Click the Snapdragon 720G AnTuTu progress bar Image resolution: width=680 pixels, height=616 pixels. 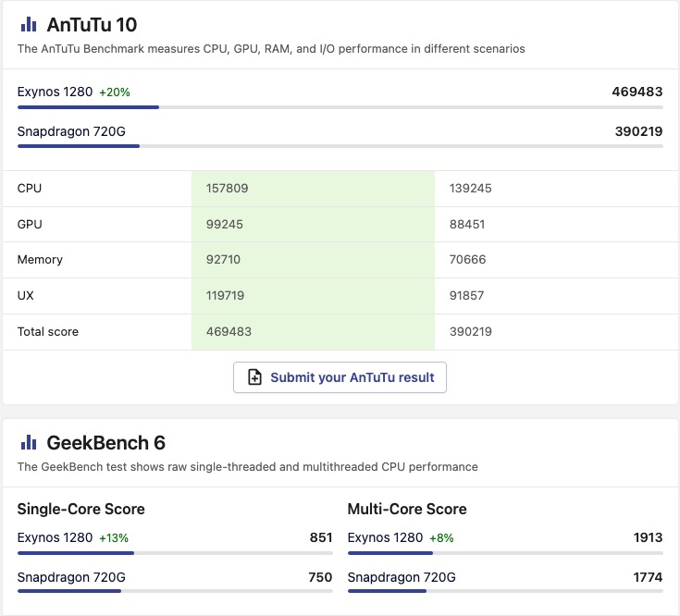tap(340, 146)
